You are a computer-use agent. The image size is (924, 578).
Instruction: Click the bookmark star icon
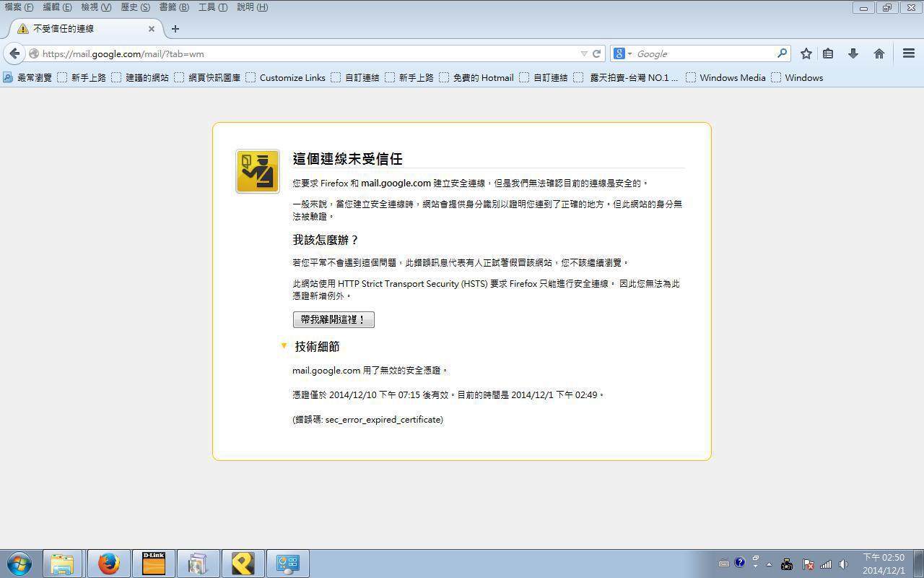[806, 53]
